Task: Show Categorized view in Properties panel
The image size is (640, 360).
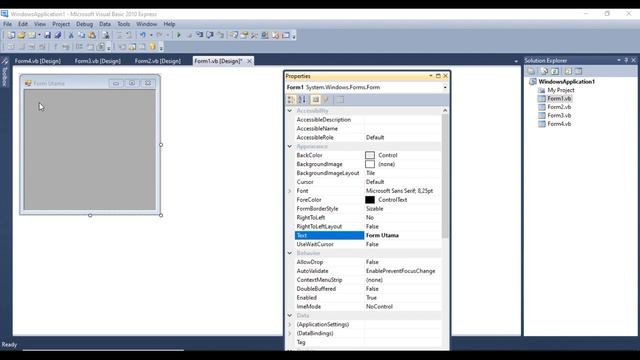Action: [291, 100]
